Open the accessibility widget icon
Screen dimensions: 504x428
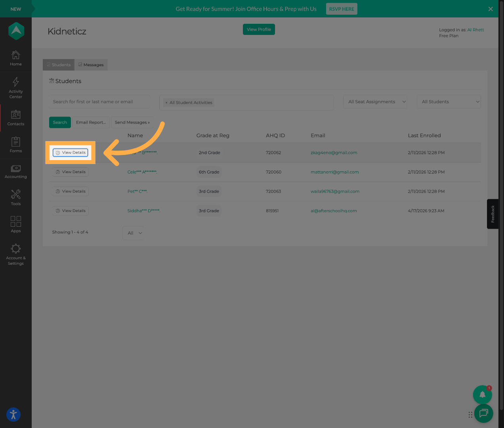point(13,415)
